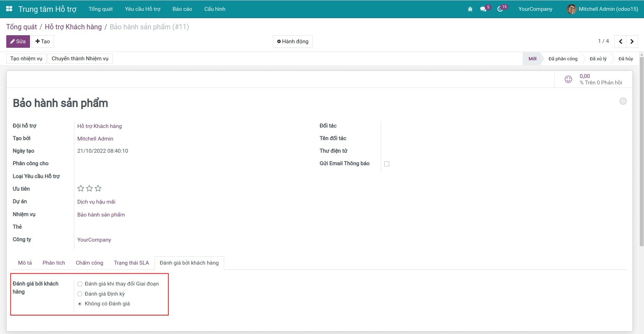Set priority with the third star
The width and height of the screenshot is (644, 334).
[98, 189]
